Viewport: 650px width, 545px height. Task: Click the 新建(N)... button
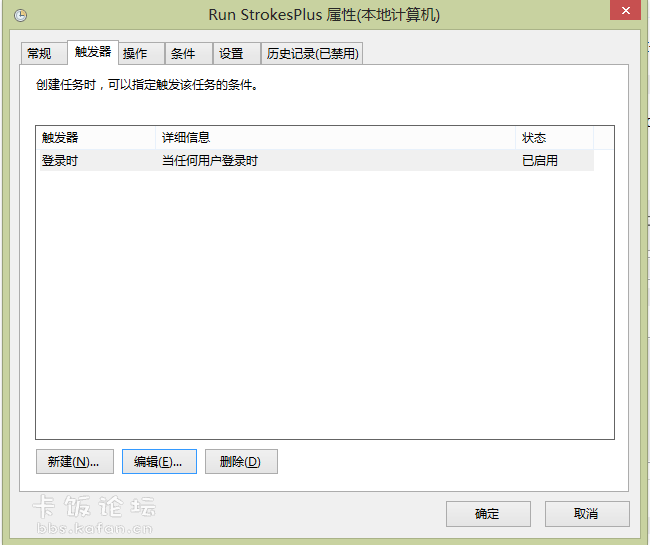(x=75, y=461)
